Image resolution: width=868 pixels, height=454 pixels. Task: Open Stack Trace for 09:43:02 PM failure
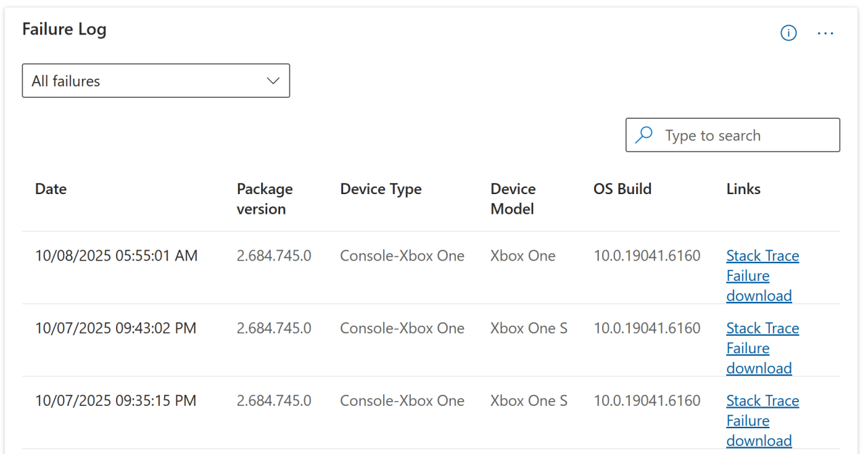762,328
